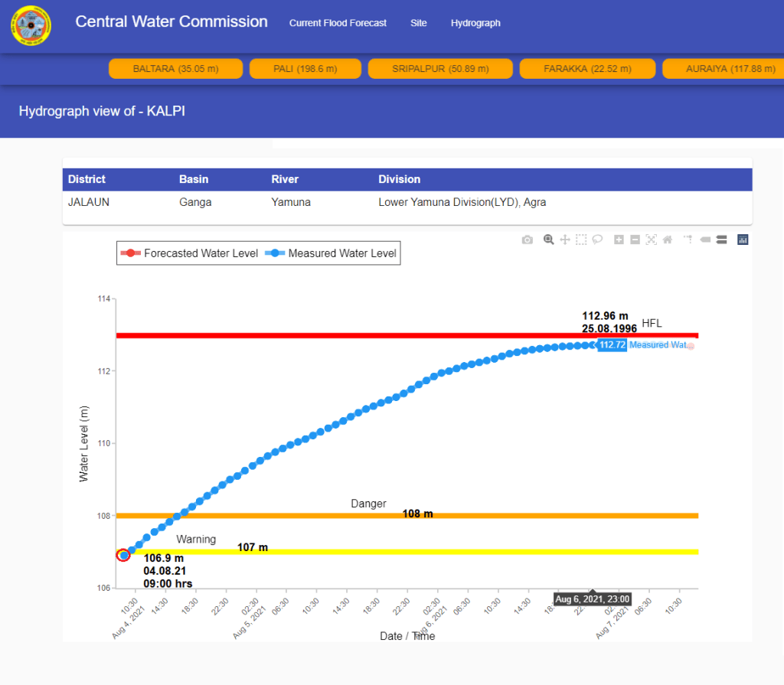The width and height of the screenshot is (784, 685).
Task: Click the Zoom out minus icon
Action: coord(635,240)
